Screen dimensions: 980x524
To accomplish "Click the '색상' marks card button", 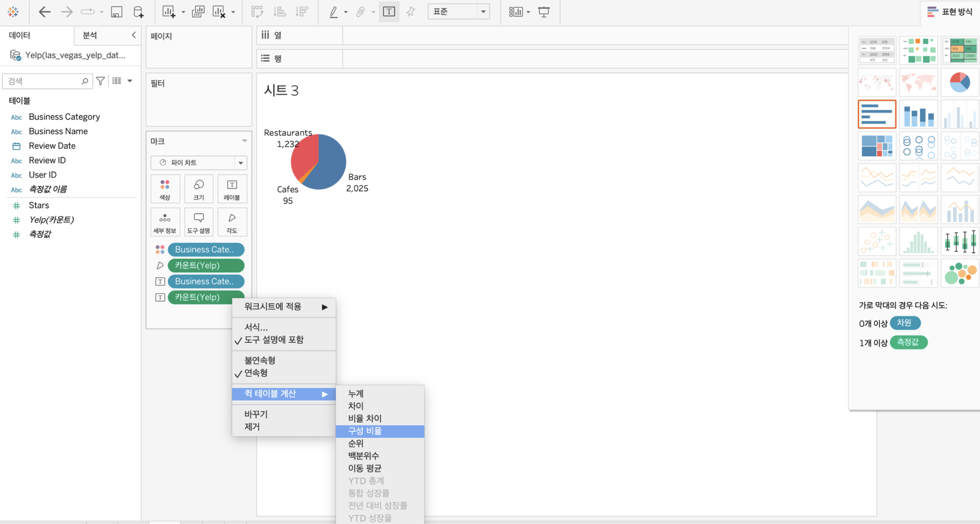I will [165, 189].
